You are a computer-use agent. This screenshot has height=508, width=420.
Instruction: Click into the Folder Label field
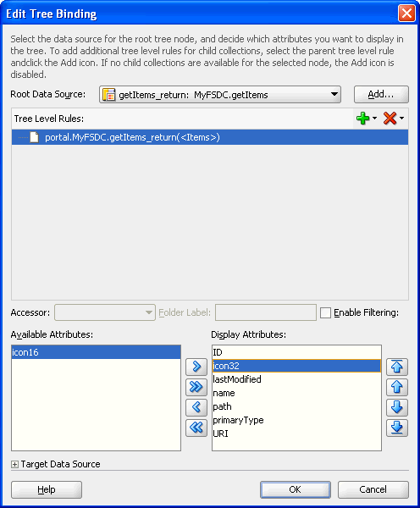(x=266, y=312)
